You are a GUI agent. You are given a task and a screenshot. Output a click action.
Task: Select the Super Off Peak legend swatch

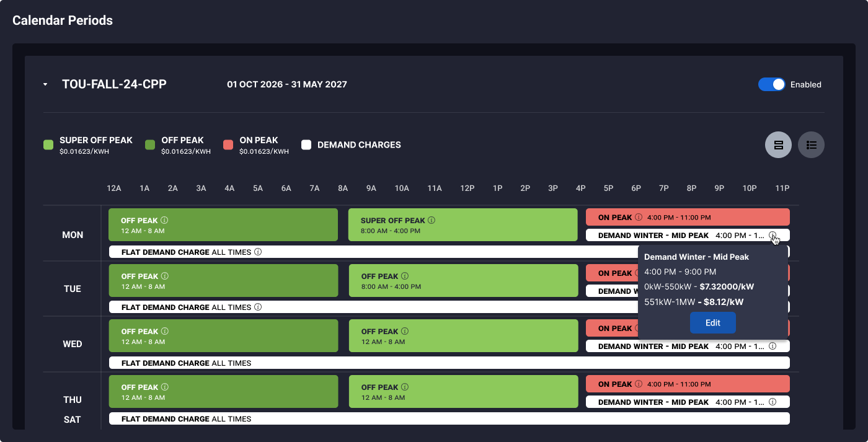coord(48,145)
